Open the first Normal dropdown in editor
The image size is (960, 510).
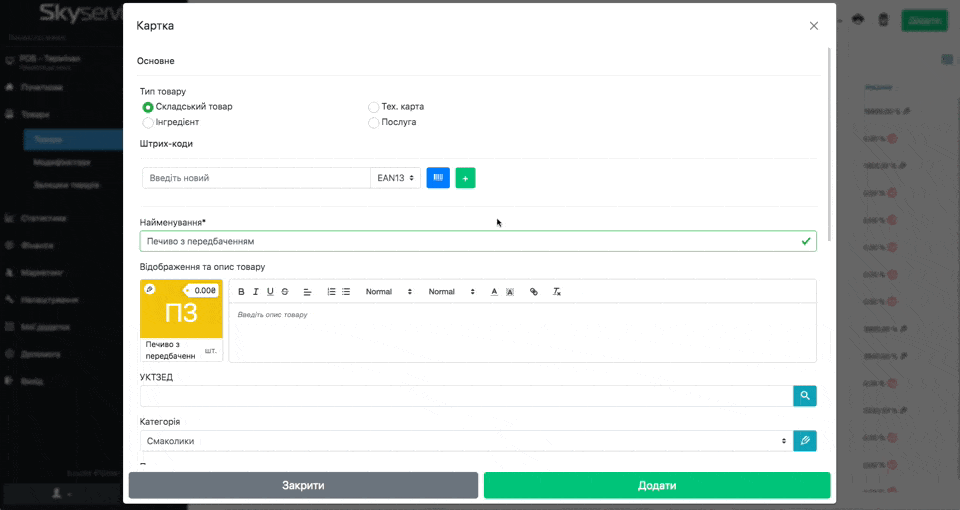click(388, 292)
